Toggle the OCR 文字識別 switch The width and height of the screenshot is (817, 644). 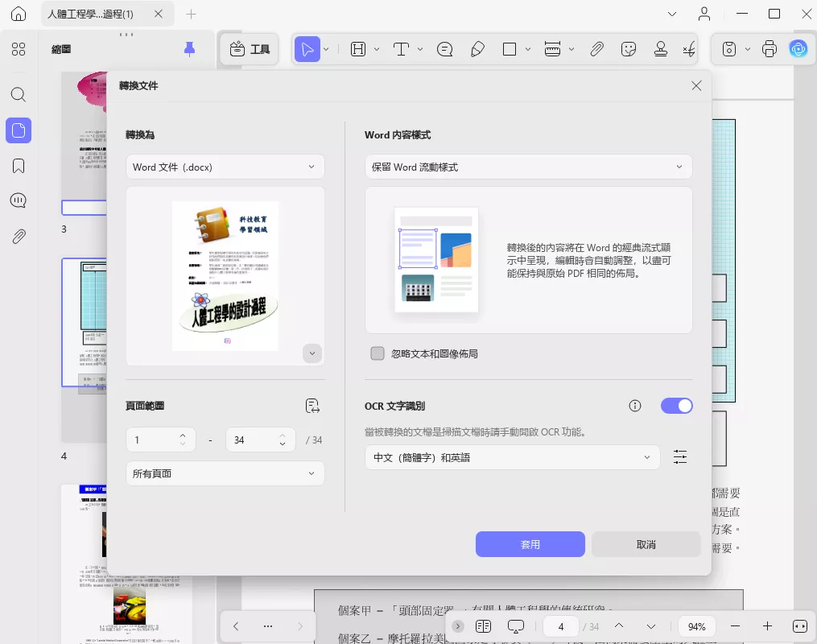coord(676,406)
